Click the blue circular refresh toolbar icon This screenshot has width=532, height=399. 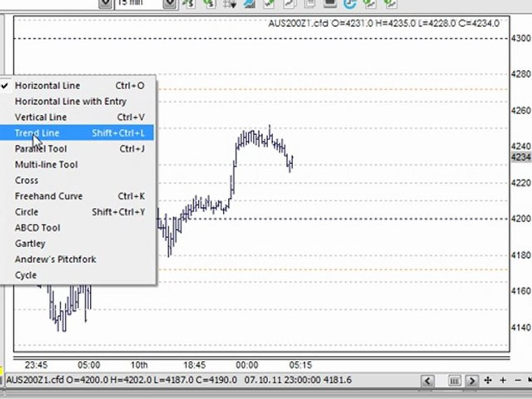click(350, 4)
